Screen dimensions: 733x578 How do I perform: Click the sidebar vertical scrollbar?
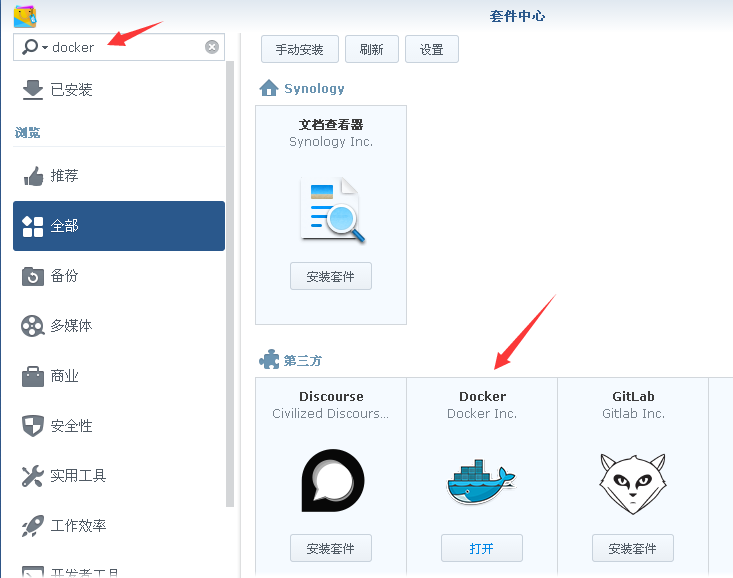[230, 283]
